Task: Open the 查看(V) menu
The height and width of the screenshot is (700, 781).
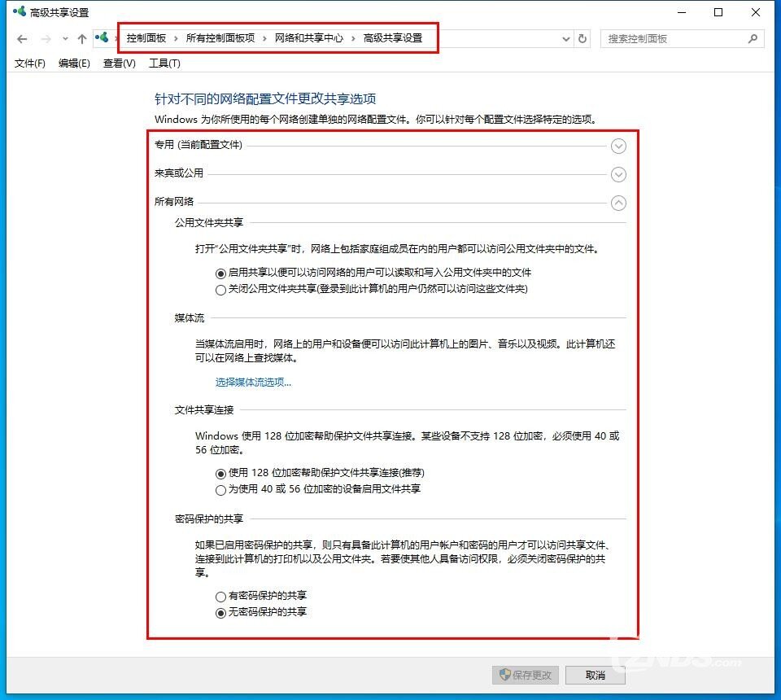Action: coord(120,63)
